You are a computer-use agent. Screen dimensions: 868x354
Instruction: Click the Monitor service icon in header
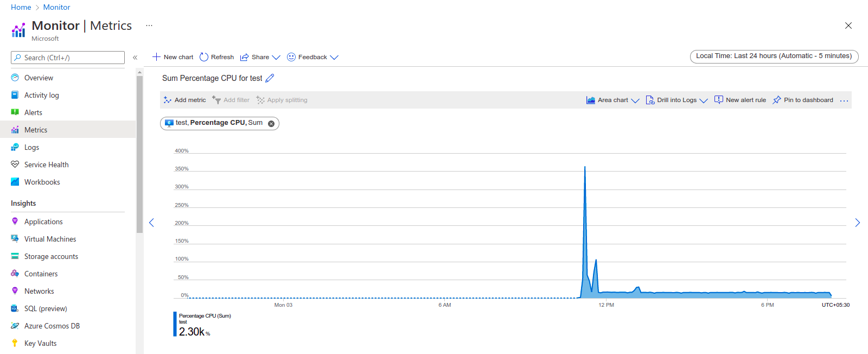[18, 30]
